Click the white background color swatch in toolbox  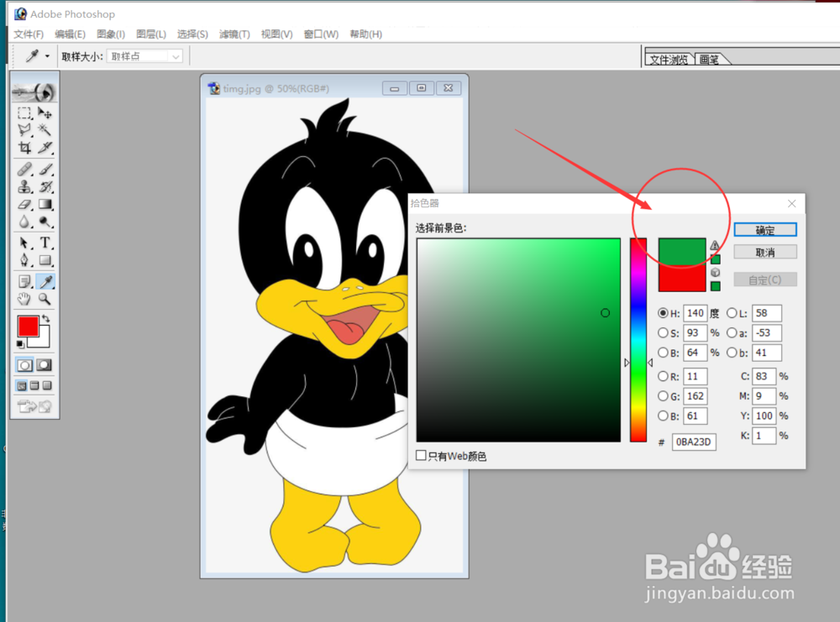[43, 341]
